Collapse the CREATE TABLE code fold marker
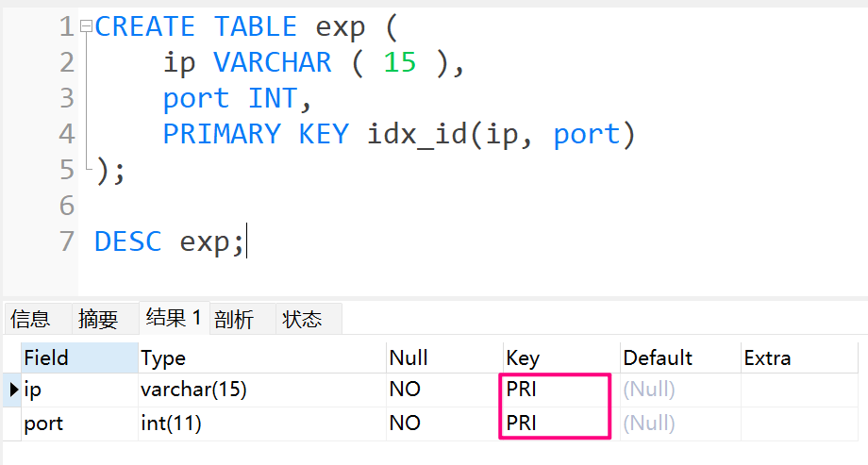The width and height of the screenshot is (868, 465). click(x=86, y=27)
